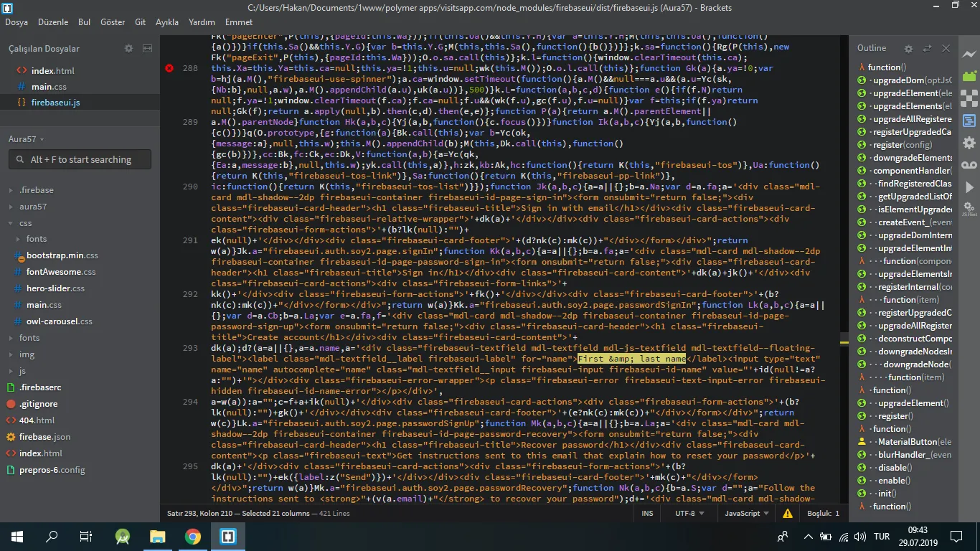Open bootstrap.min.css in file tree
This screenshot has width=980, height=551.
tap(62, 255)
